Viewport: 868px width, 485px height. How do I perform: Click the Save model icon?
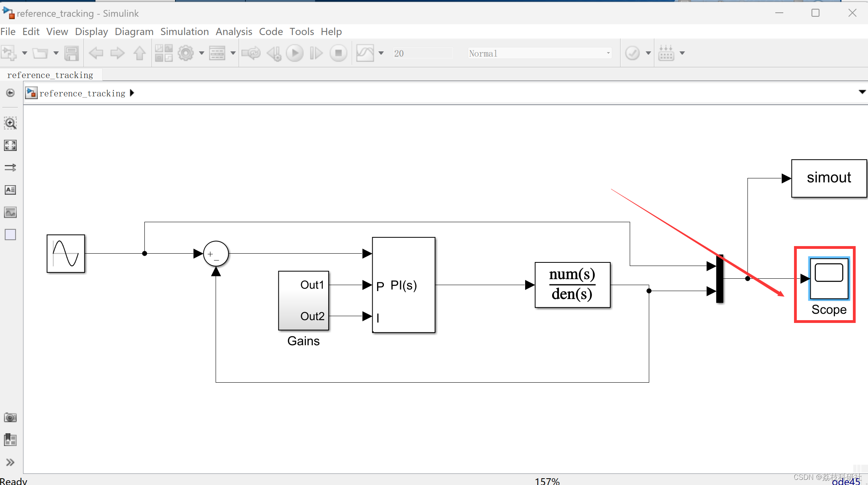(x=72, y=53)
